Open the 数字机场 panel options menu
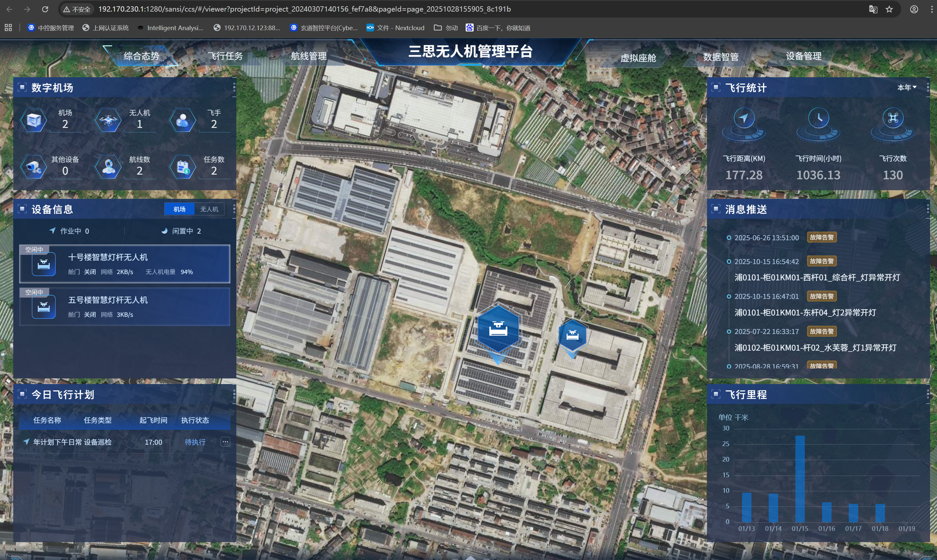 [234, 87]
